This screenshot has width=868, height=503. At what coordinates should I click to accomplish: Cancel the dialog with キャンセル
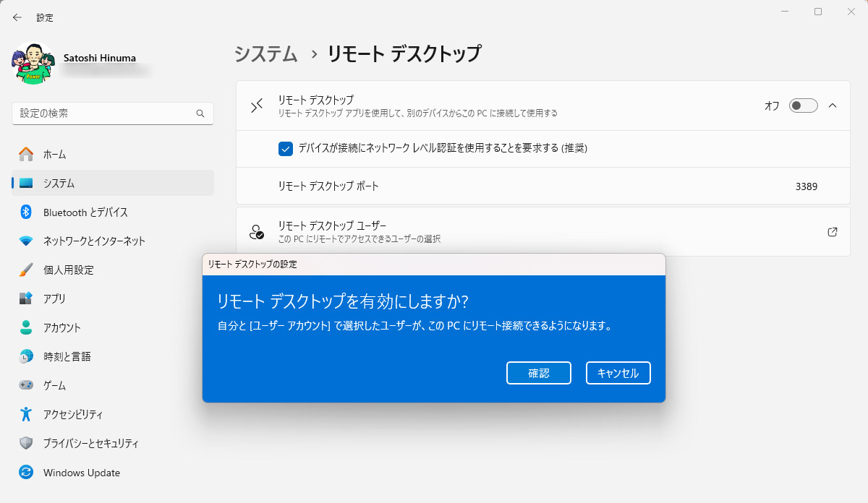pos(618,373)
